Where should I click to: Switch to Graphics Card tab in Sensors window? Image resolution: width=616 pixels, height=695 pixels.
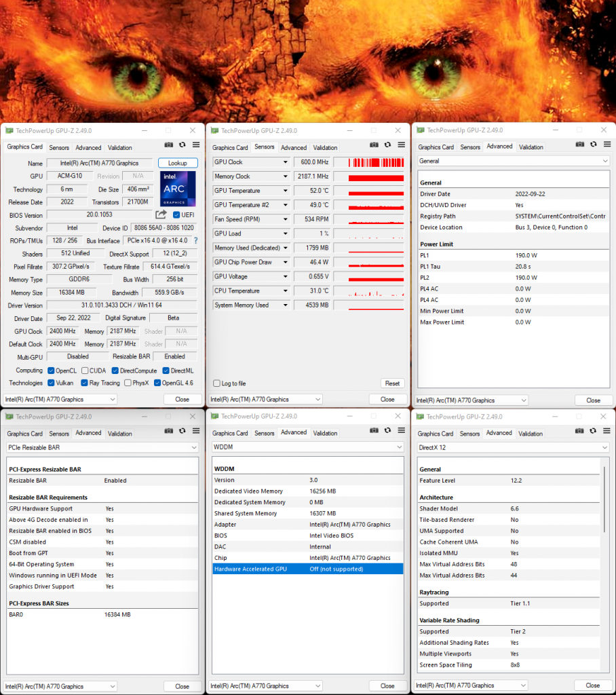(x=230, y=147)
